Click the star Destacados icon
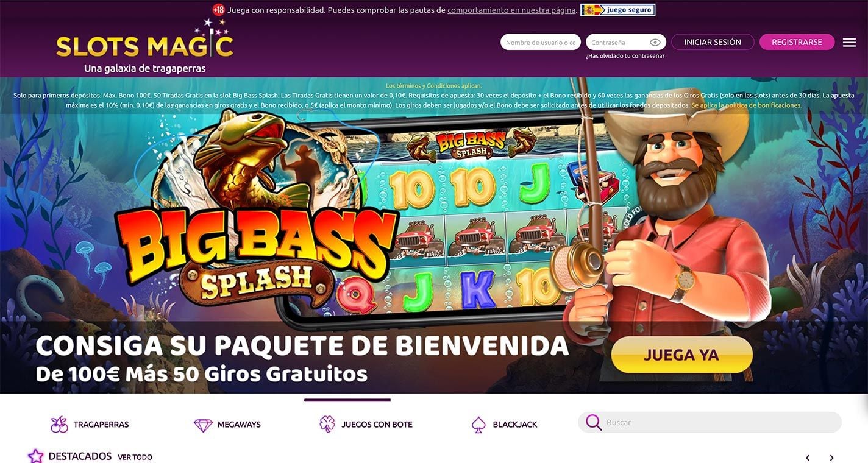This screenshot has height=463, width=868. [36, 456]
